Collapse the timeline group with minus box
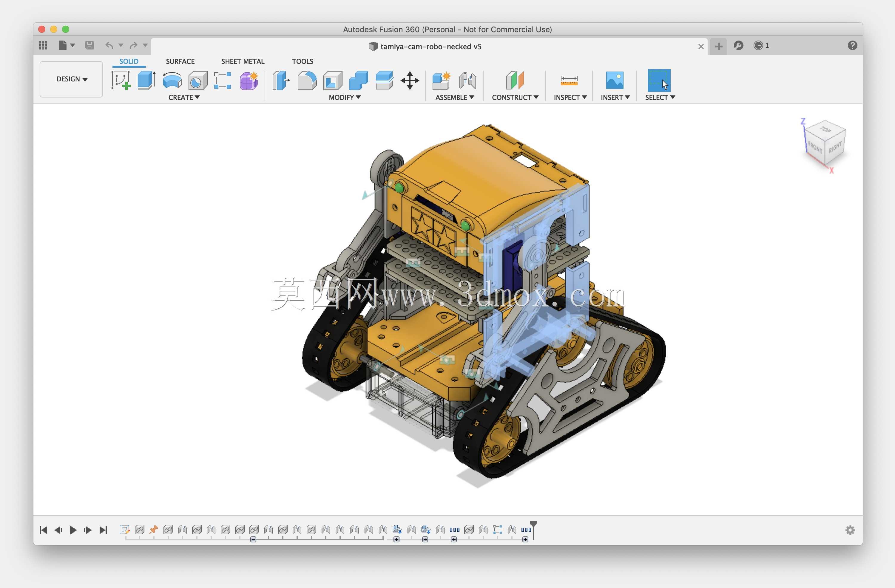Image resolution: width=895 pixels, height=588 pixels. 254,539
